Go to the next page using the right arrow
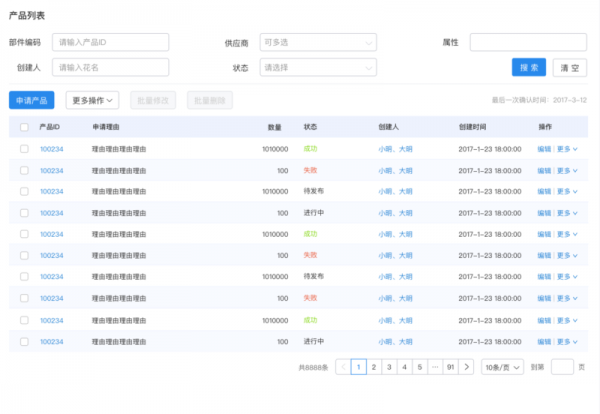Image resolution: width=600 pixels, height=414 pixels. 467,367
